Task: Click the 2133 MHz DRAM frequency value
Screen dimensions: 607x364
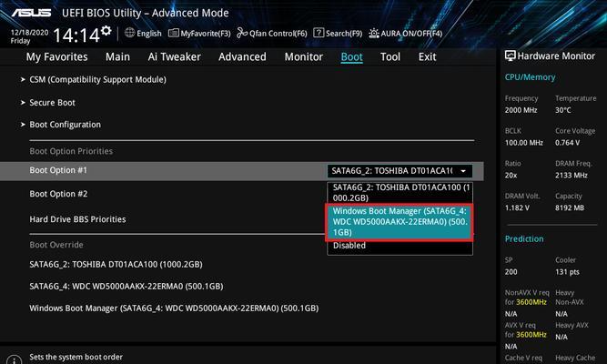Action: coord(572,176)
